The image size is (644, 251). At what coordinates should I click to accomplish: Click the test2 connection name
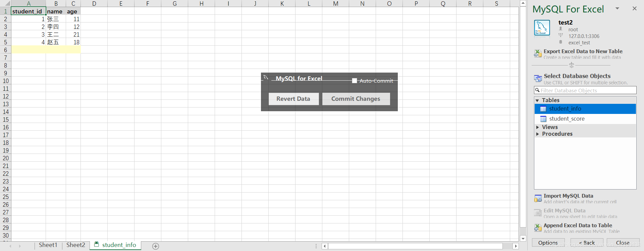coord(566,23)
